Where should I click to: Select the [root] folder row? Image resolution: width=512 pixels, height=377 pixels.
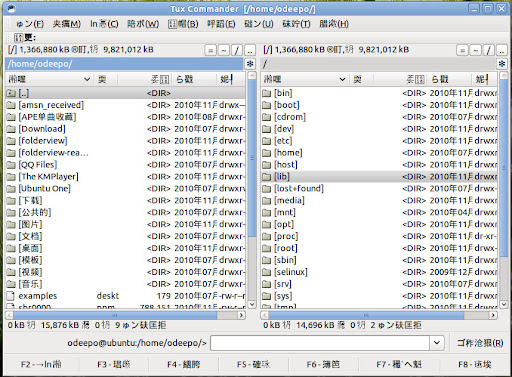point(379,248)
